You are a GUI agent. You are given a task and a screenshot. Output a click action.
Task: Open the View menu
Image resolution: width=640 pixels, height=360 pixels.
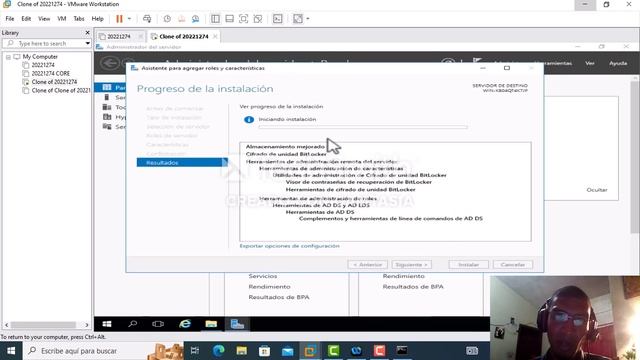click(x=44, y=19)
